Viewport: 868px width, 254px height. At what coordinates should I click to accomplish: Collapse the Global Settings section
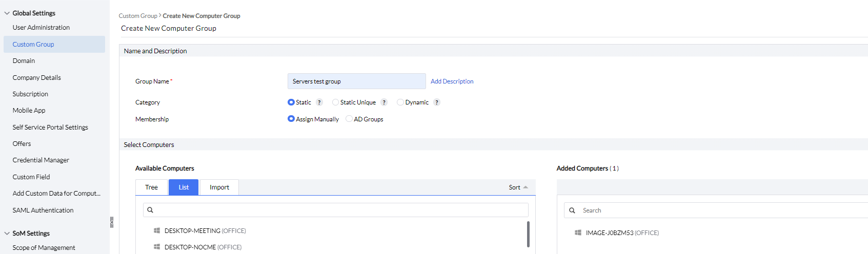[7, 13]
